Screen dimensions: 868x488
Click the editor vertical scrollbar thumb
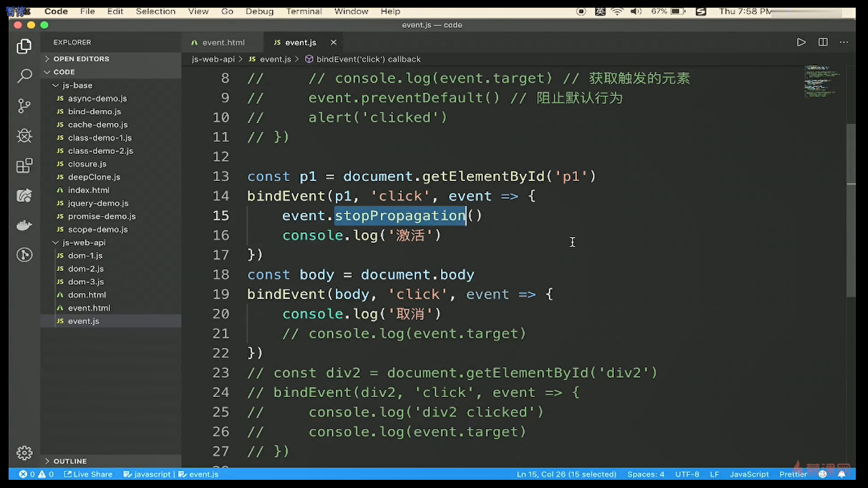coord(851,210)
